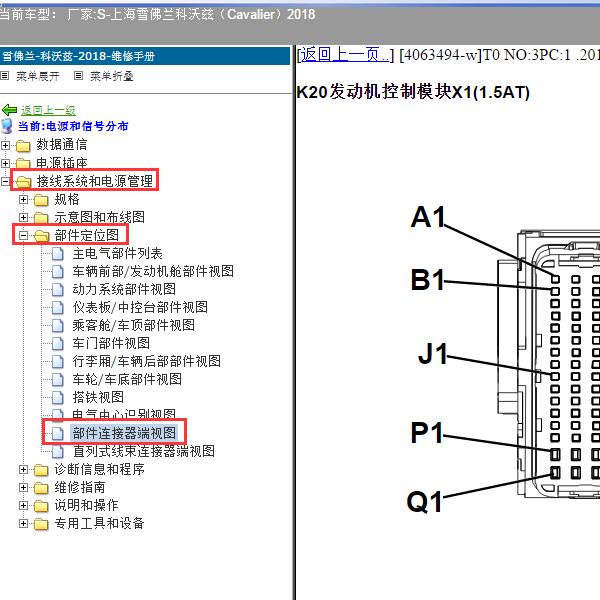Open 主电气部件列表 document
The width and height of the screenshot is (600, 600).
pos(117,253)
